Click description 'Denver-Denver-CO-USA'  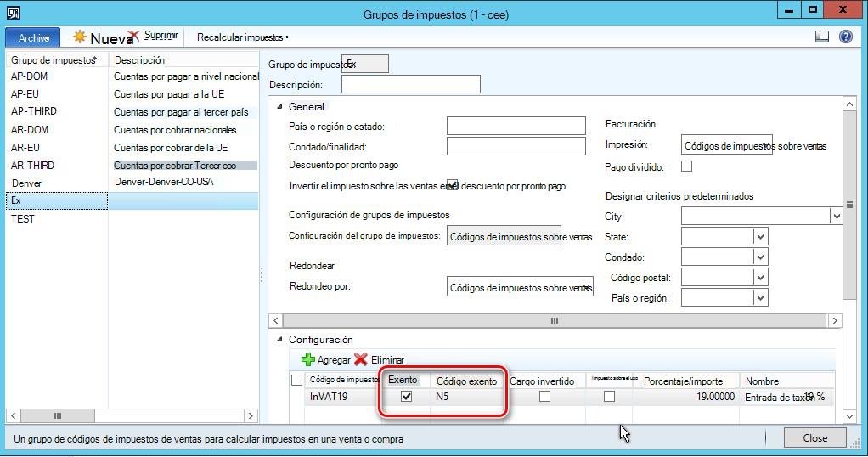pyautogui.click(x=164, y=182)
